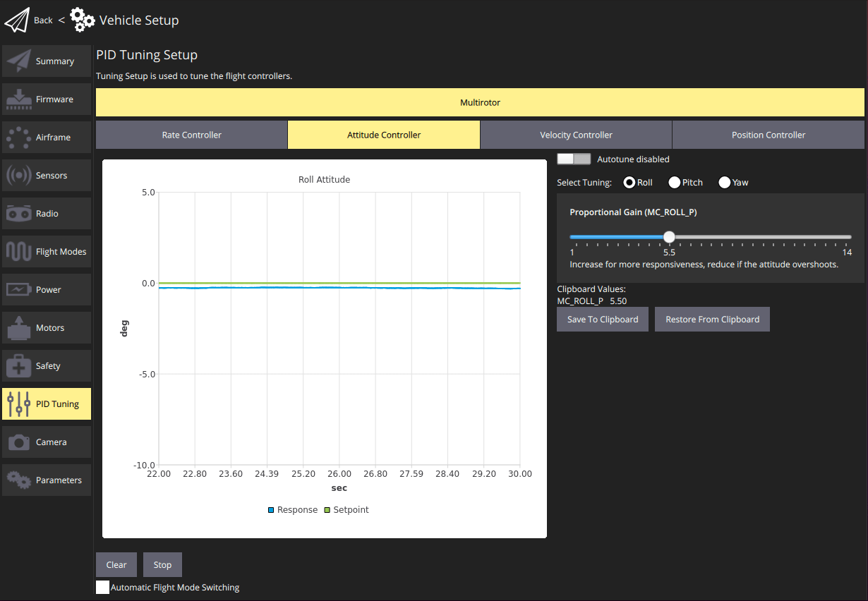Open the Camera settings section
The height and width of the screenshot is (601, 868).
[47, 442]
